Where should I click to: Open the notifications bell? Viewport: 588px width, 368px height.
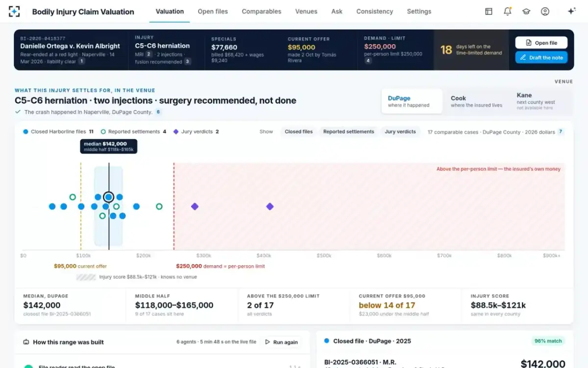coord(508,11)
